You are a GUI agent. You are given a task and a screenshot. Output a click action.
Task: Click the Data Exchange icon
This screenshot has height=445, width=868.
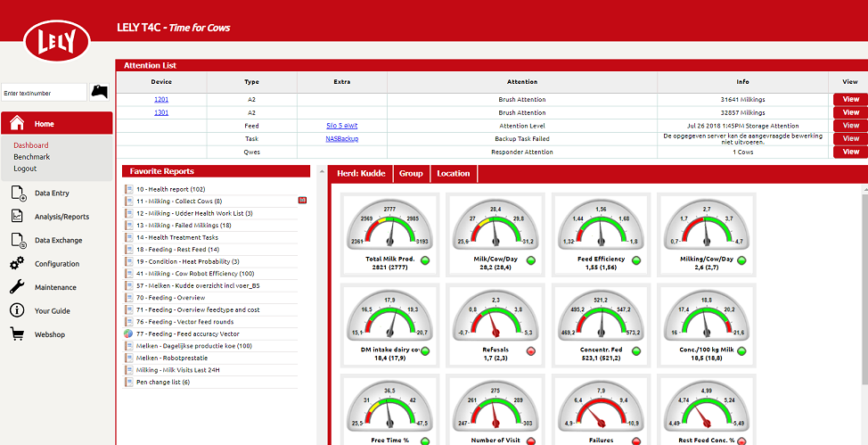pos(17,240)
